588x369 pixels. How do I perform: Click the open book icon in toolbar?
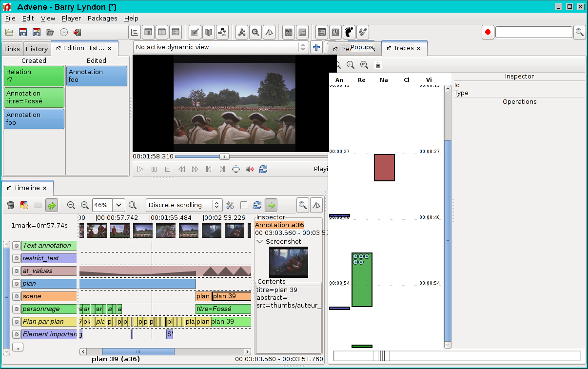click(x=208, y=32)
